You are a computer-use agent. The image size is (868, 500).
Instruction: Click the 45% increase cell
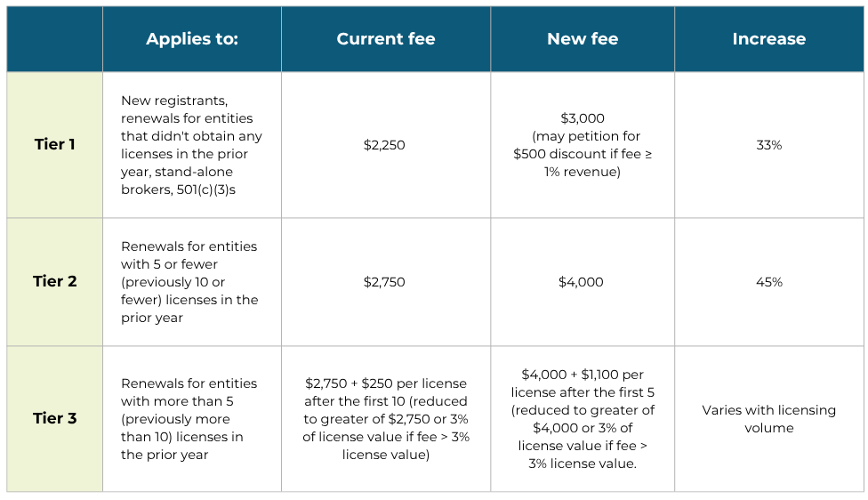pos(768,282)
